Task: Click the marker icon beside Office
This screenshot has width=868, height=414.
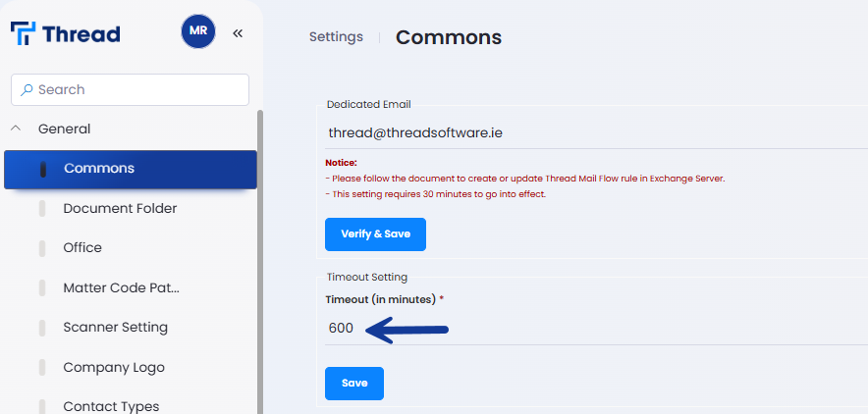Action: click(x=42, y=248)
